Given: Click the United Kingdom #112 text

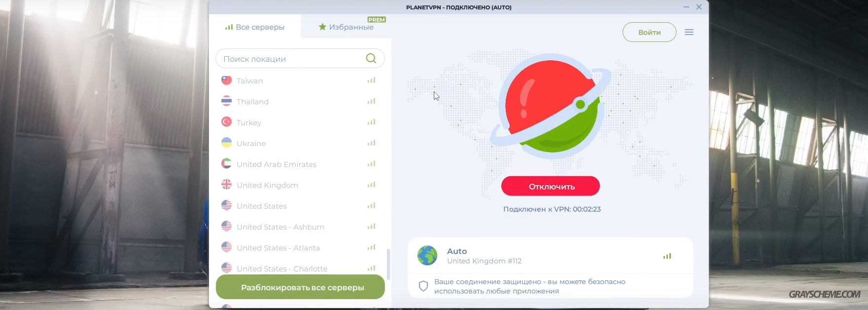Looking at the screenshot, I should (484, 261).
